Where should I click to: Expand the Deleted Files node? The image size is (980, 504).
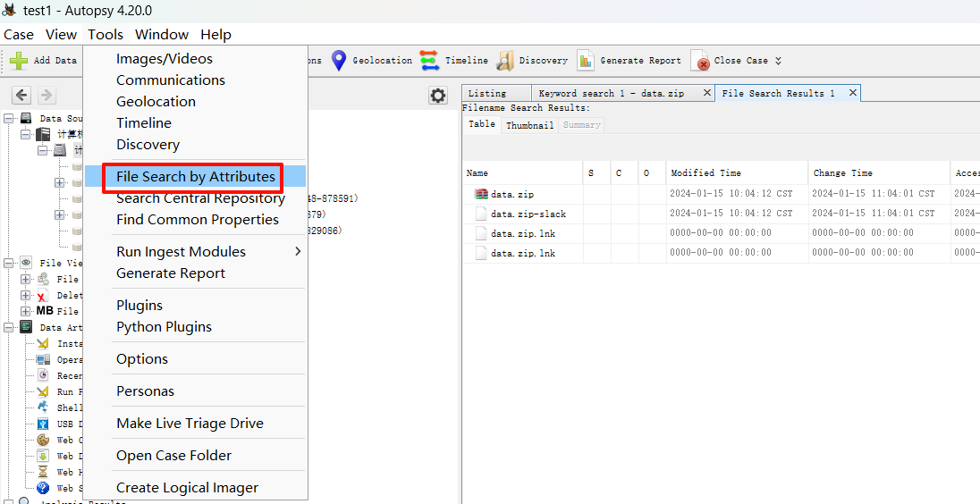[26, 296]
